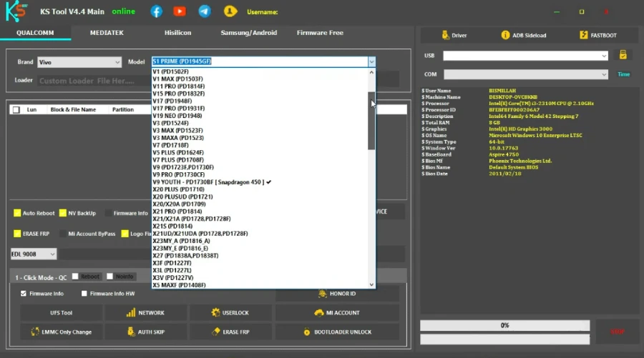Launch ADB Sideload mode
644x358 pixels.
click(x=524, y=35)
